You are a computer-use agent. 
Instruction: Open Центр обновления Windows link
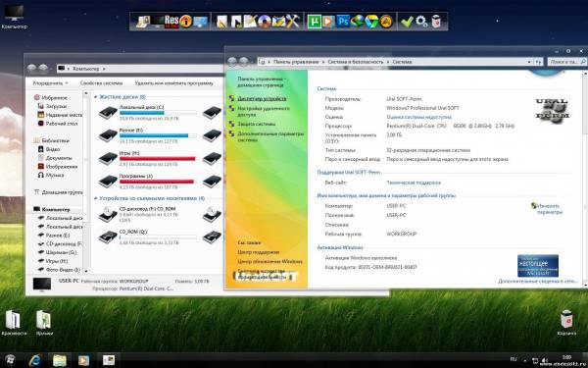pyautogui.click(x=270, y=261)
